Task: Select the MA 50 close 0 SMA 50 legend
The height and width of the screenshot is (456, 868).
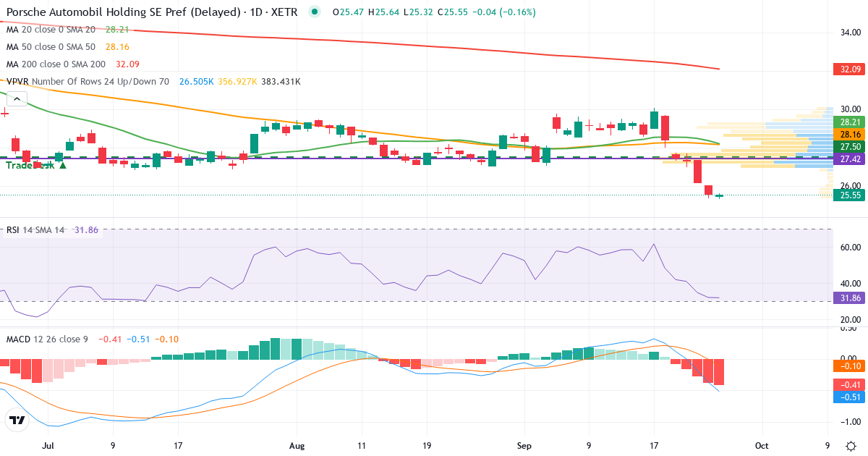Action: point(51,46)
